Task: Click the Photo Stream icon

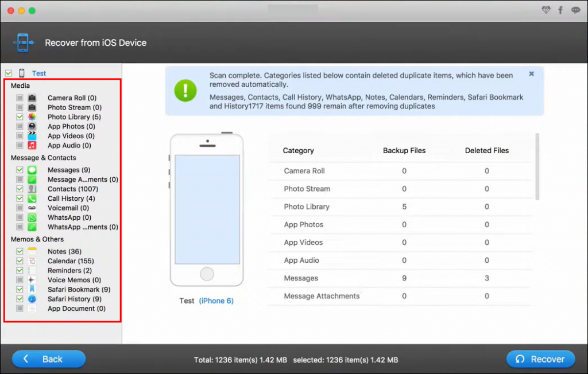Action: pos(31,107)
